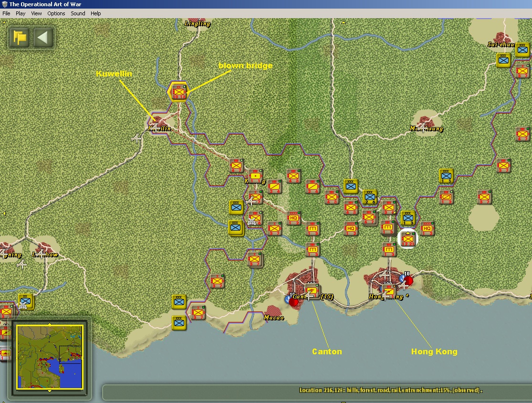The image size is (532, 403).
Task: Click the application icon in the title bar
Action: (x=5, y=4)
